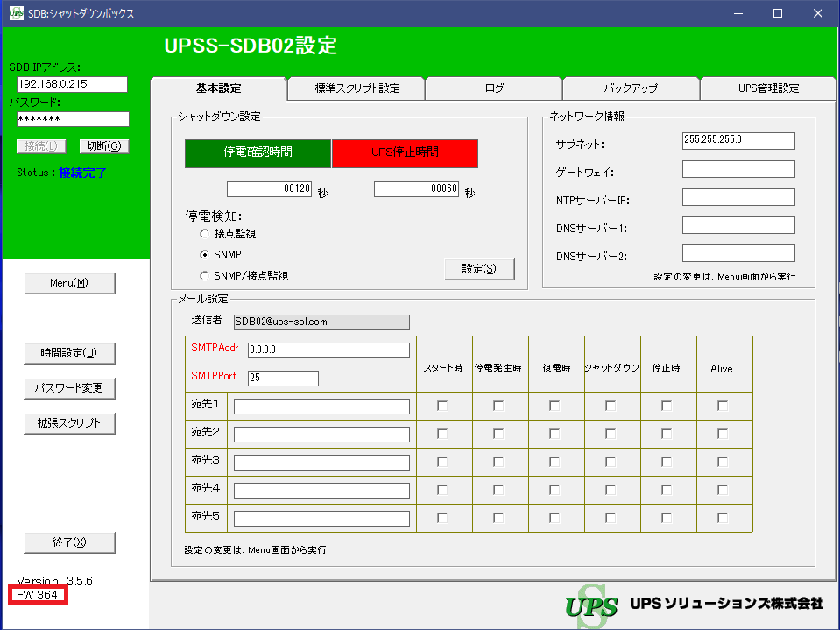
Task: Click the 送信者 sender email field
Action: 321,322
